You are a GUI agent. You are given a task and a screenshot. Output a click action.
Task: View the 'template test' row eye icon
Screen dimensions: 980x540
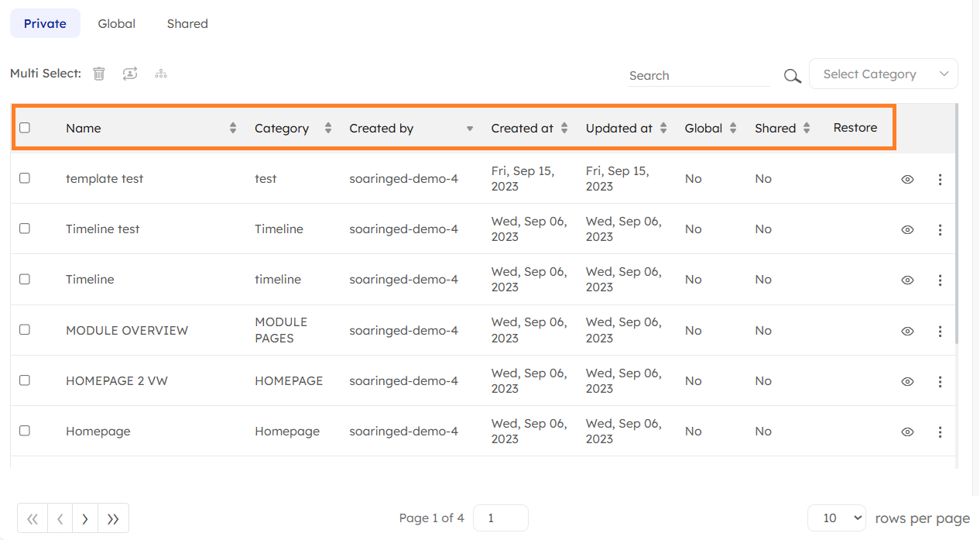point(907,179)
